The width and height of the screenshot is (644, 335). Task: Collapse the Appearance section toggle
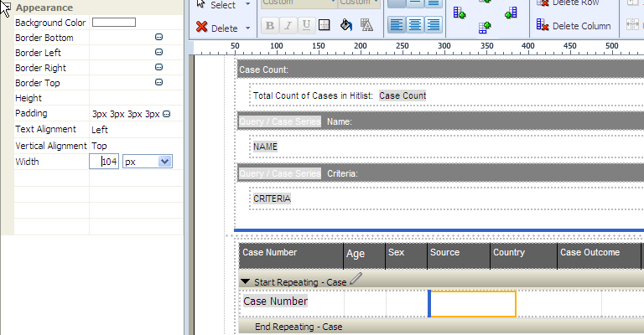pyautogui.click(x=5, y=6)
